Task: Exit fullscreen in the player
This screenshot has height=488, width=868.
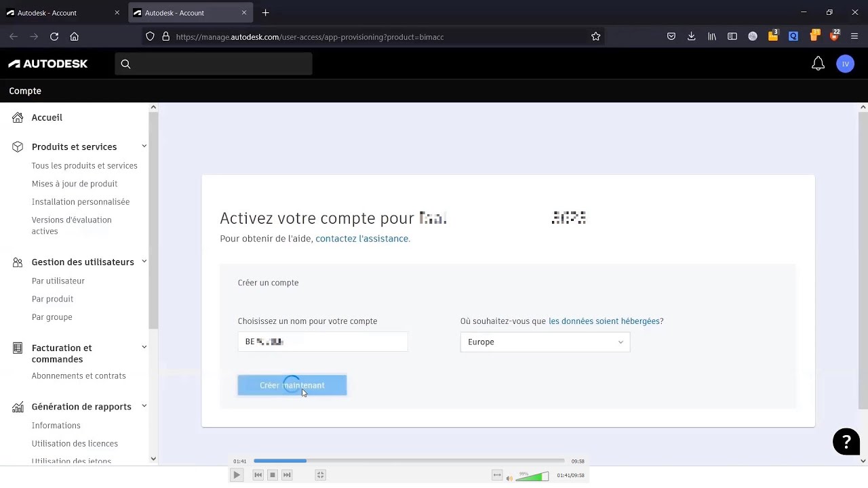Action: (x=321, y=475)
